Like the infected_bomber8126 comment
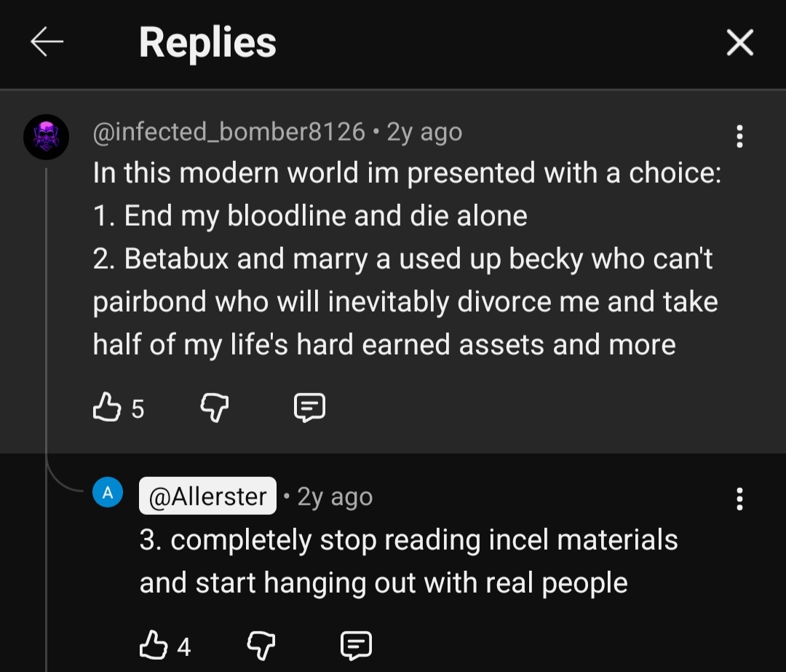 [107, 408]
